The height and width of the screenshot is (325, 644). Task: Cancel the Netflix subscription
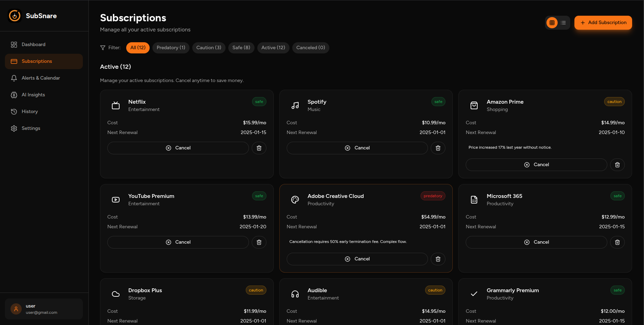click(178, 148)
